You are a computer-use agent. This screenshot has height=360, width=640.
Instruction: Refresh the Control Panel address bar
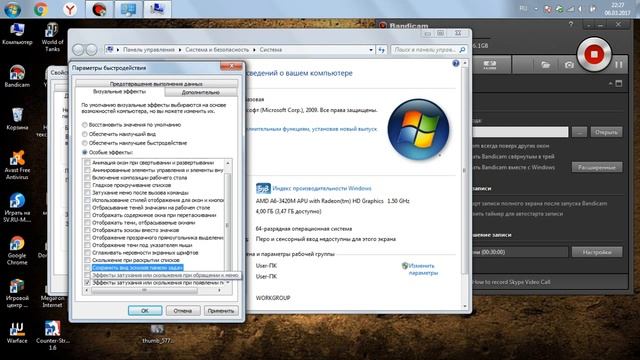(382, 50)
